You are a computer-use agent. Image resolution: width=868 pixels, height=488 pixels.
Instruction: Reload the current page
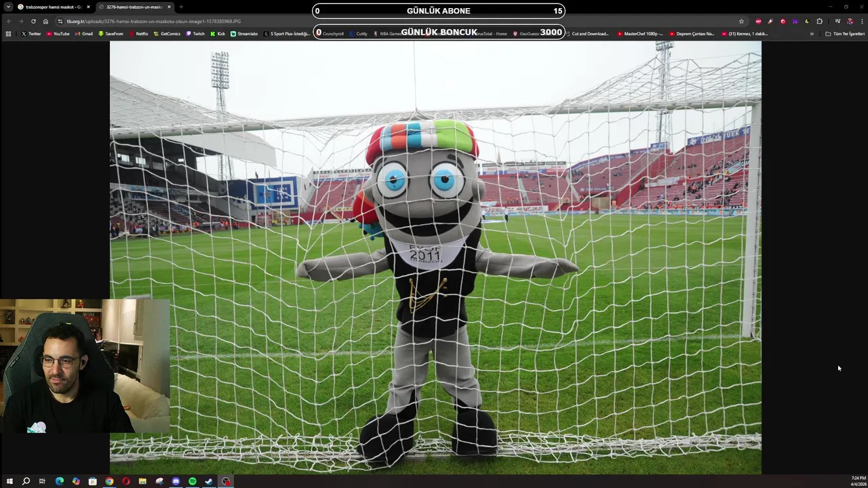(33, 21)
